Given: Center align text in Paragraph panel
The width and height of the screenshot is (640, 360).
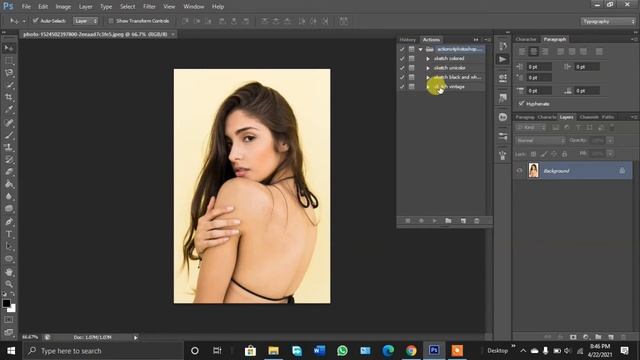Looking at the screenshot, I should (533, 51).
